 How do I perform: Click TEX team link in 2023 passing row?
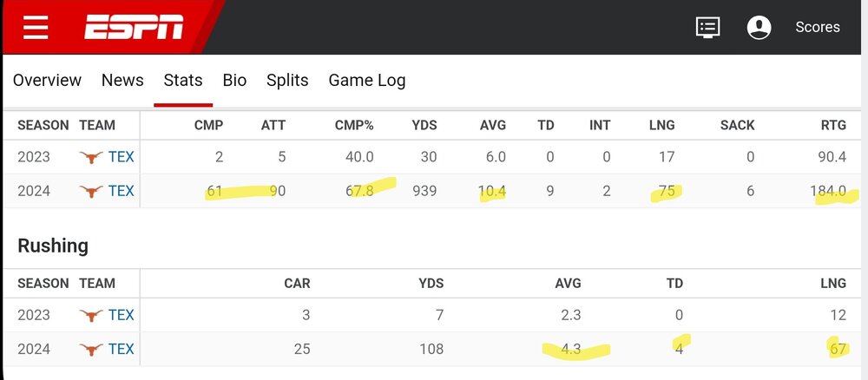(x=122, y=157)
